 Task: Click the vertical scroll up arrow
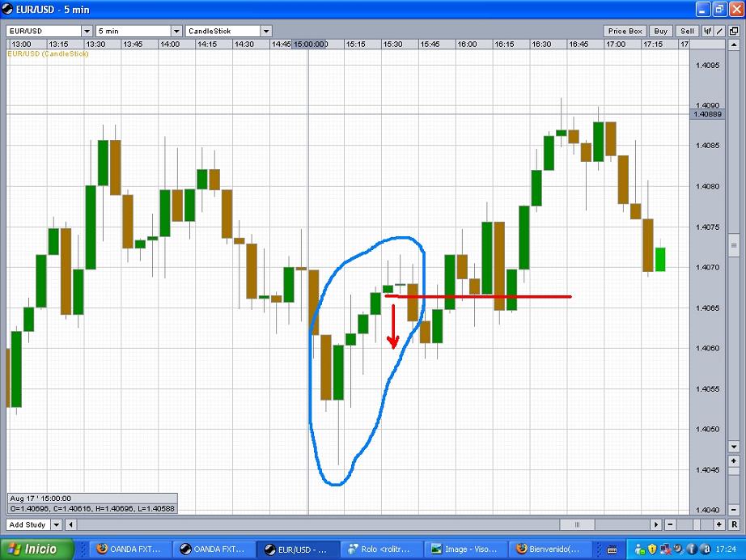[x=734, y=45]
